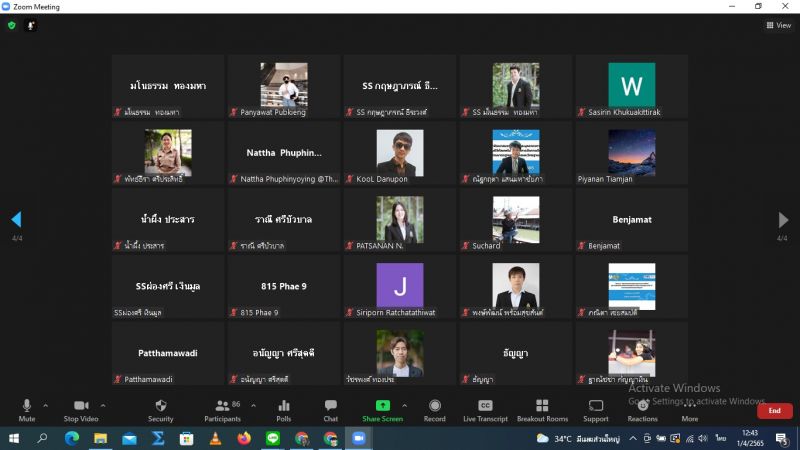This screenshot has height=450, width=800.
Task: Select Suchard's participant tile
Action: tap(516, 220)
